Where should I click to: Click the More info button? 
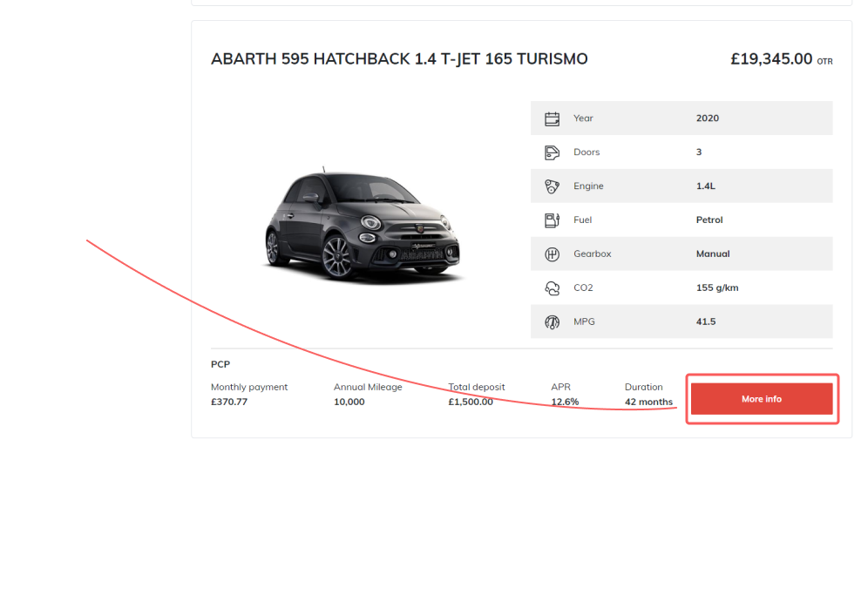(x=761, y=399)
